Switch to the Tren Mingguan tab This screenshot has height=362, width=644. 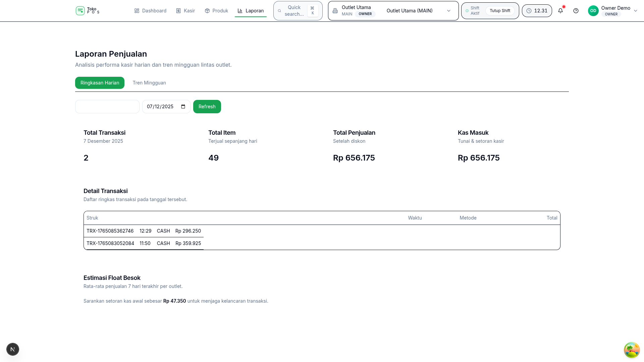pyautogui.click(x=149, y=83)
